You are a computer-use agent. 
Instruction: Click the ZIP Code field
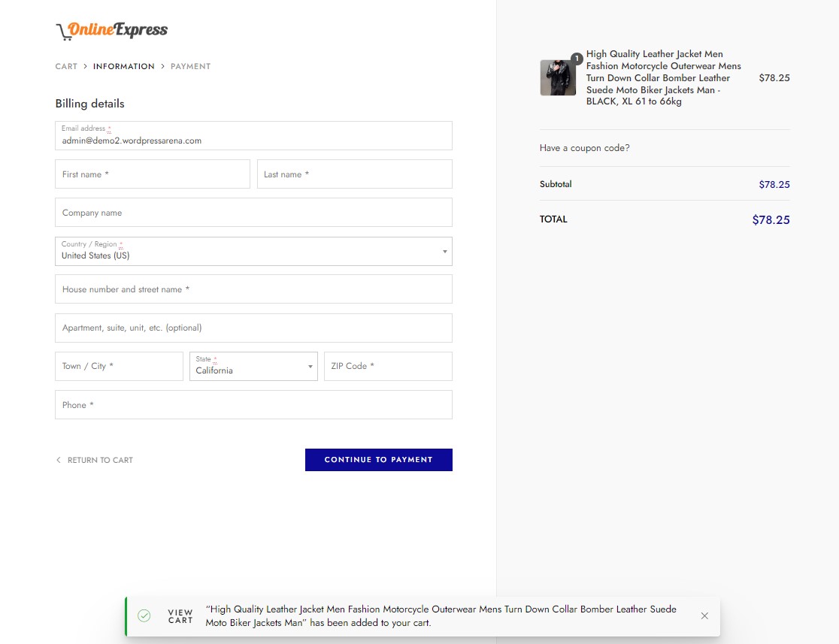pos(389,367)
